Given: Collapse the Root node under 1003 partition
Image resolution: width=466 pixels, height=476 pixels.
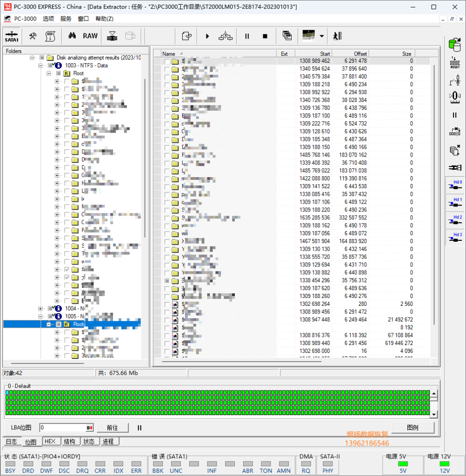Looking at the screenshot, I should 48,73.
